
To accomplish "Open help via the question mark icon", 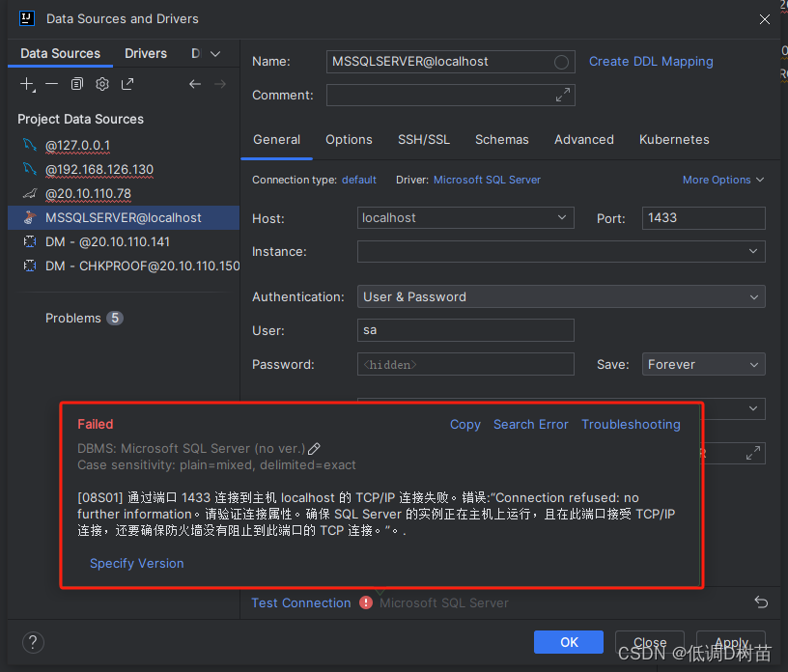I will pos(32,642).
